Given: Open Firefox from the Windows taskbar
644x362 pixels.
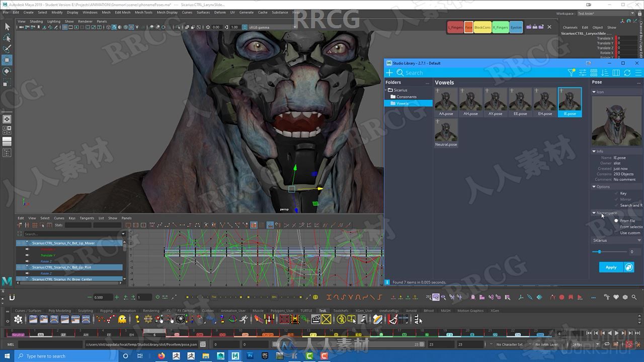Looking at the screenshot, I should click(x=162, y=356).
